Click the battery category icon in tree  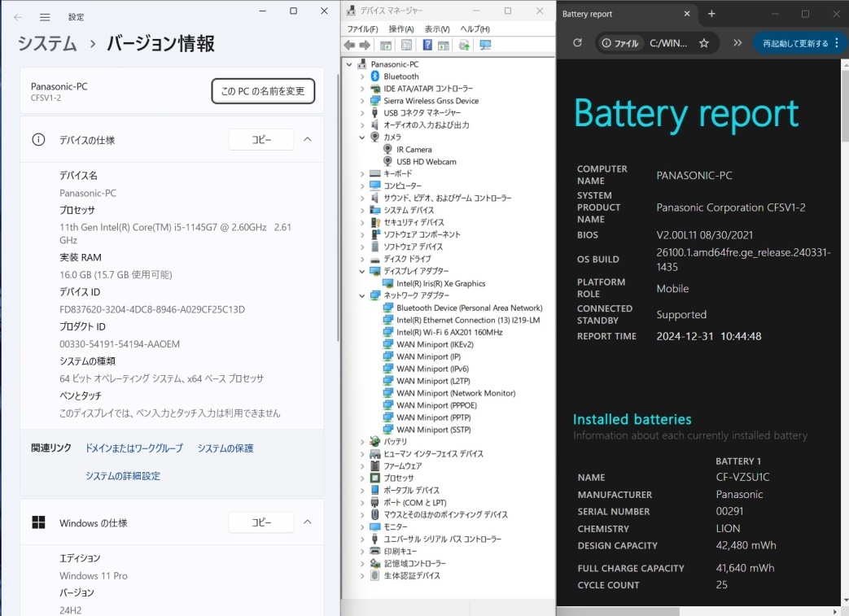click(374, 442)
